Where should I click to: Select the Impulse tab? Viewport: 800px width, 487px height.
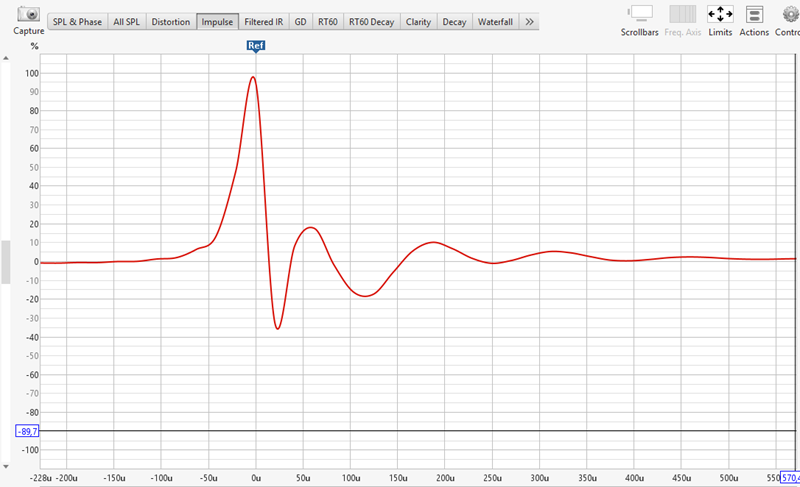(x=217, y=22)
